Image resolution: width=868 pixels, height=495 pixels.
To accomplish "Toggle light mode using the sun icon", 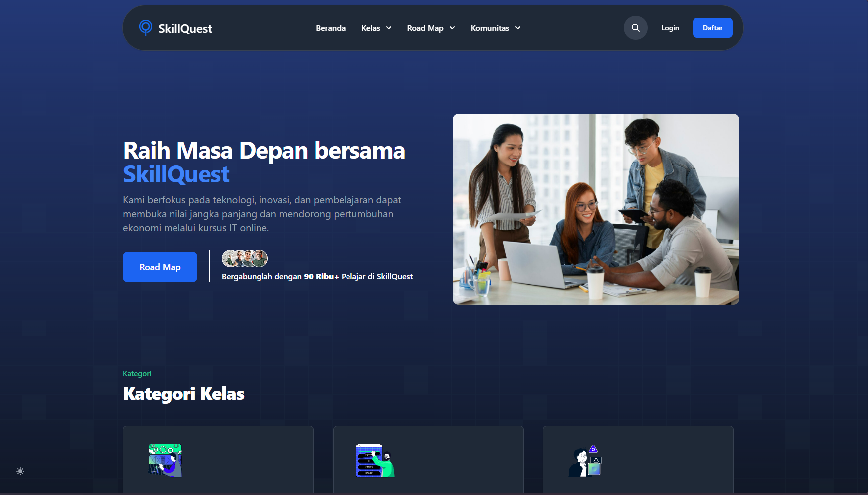I will (x=20, y=471).
